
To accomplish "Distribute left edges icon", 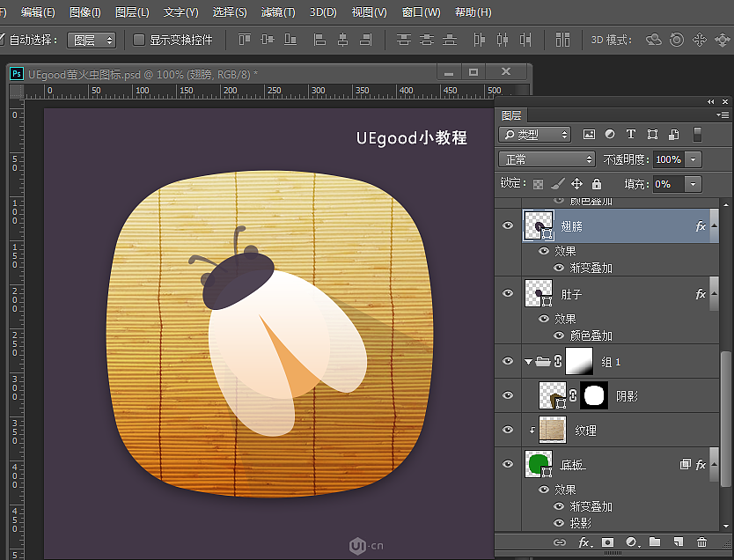I will 480,40.
